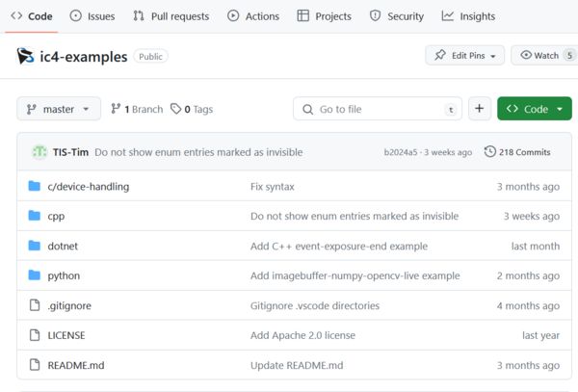The height and width of the screenshot is (392, 578).
Task: Switch to the Issues tab
Action: (x=92, y=16)
